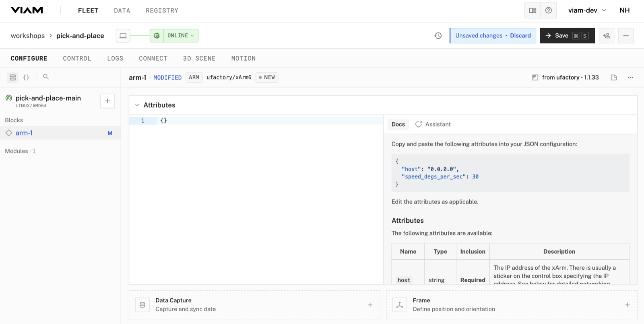Switch to the 3D SCENE tab

(x=199, y=58)
